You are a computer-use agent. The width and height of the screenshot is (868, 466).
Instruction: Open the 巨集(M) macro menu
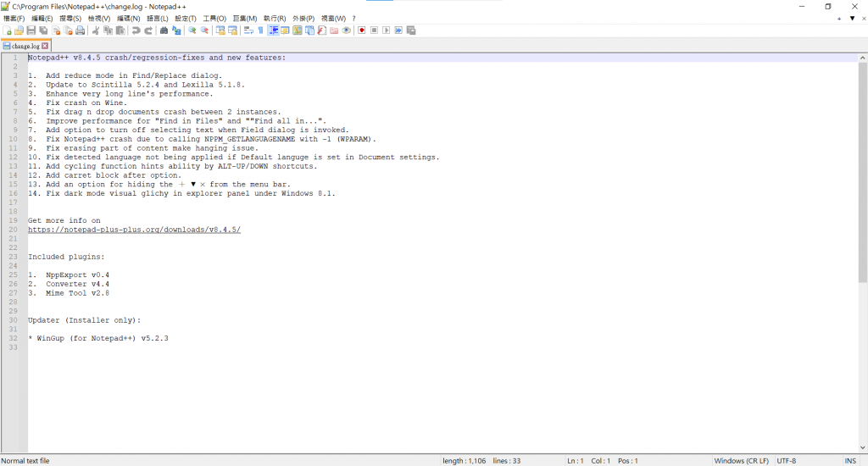245,19
